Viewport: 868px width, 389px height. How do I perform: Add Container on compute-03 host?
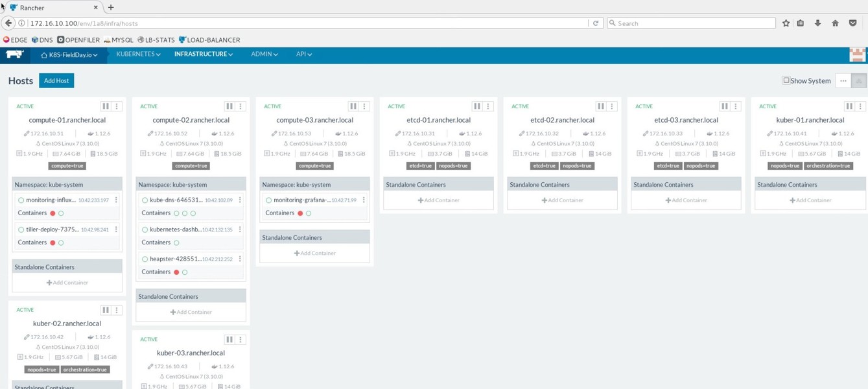click(314, 253)
